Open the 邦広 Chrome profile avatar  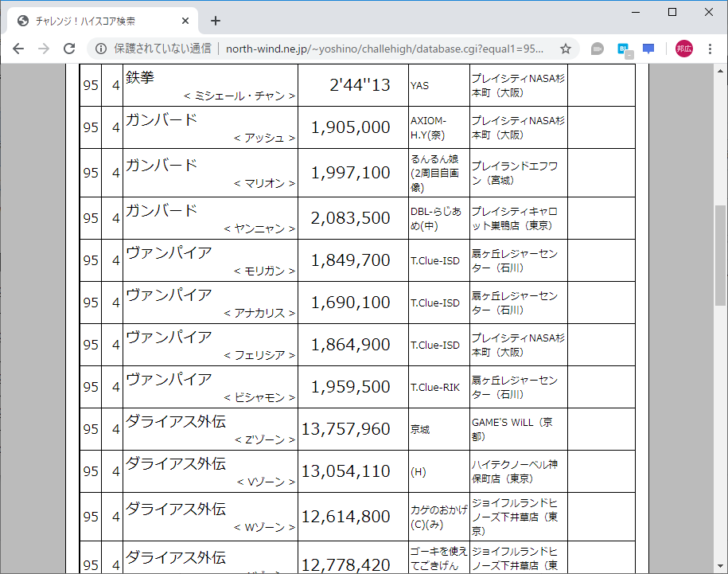[684, 49]
